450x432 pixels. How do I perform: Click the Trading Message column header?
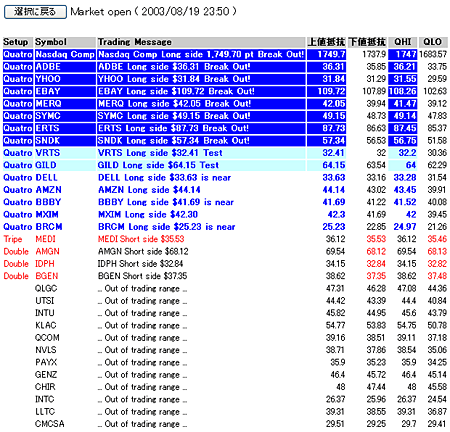point(201,42)
